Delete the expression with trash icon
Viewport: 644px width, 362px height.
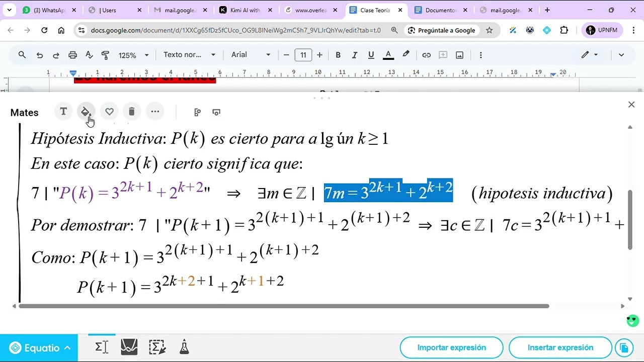(132, 112)
